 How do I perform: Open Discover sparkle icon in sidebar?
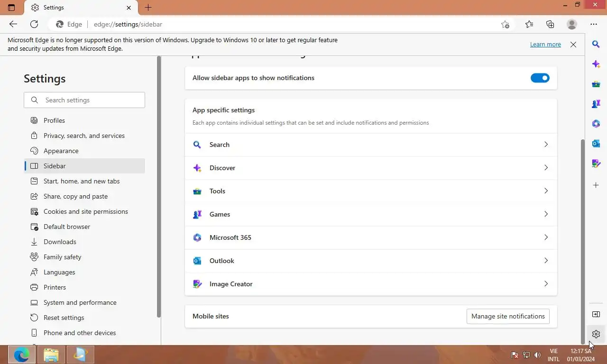(x=596, y=64)
